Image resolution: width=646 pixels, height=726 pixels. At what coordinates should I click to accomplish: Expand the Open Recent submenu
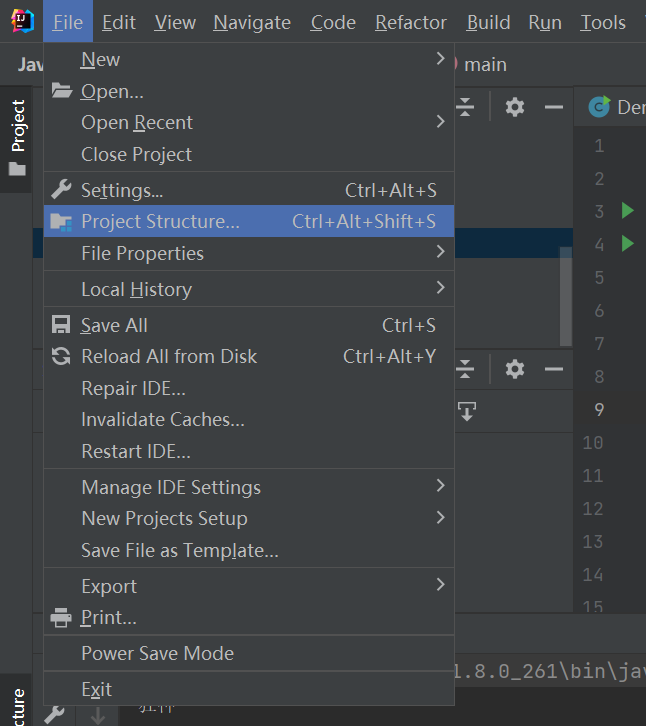coord(440,122)
